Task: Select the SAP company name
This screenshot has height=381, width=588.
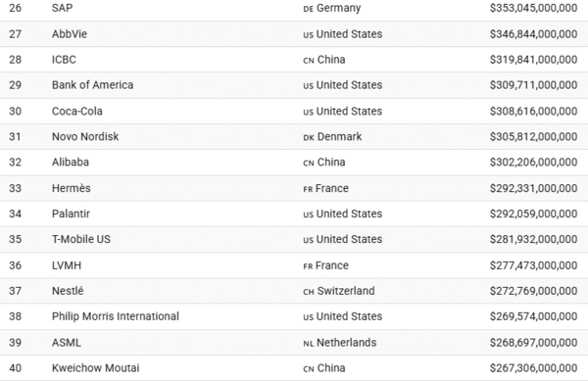Action: click(x=63, y=8)
